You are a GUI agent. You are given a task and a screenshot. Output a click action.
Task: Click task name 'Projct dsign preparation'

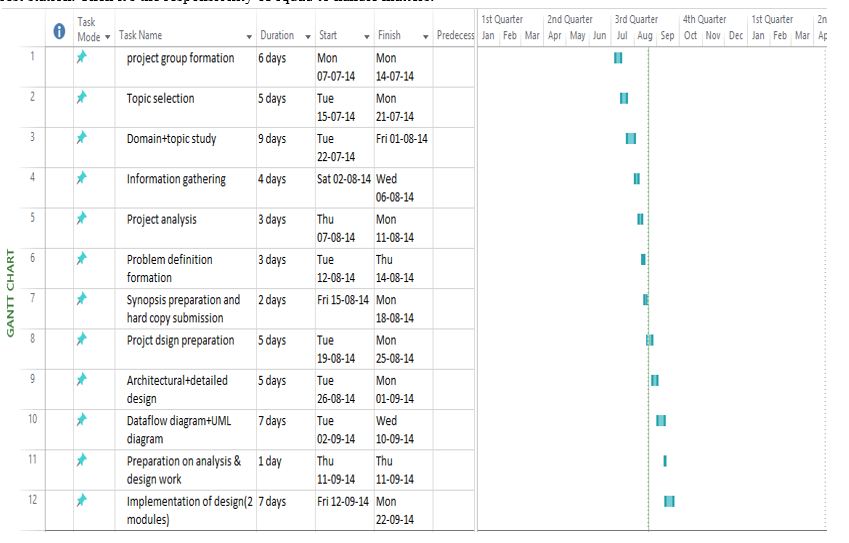(180, 341)
